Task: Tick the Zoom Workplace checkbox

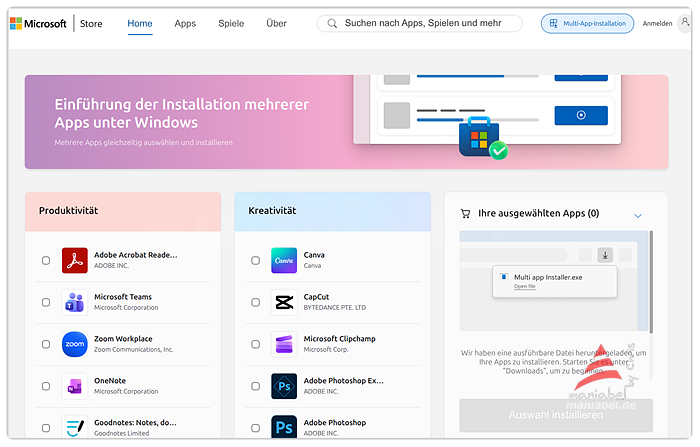Action: (x=46, y=344)
